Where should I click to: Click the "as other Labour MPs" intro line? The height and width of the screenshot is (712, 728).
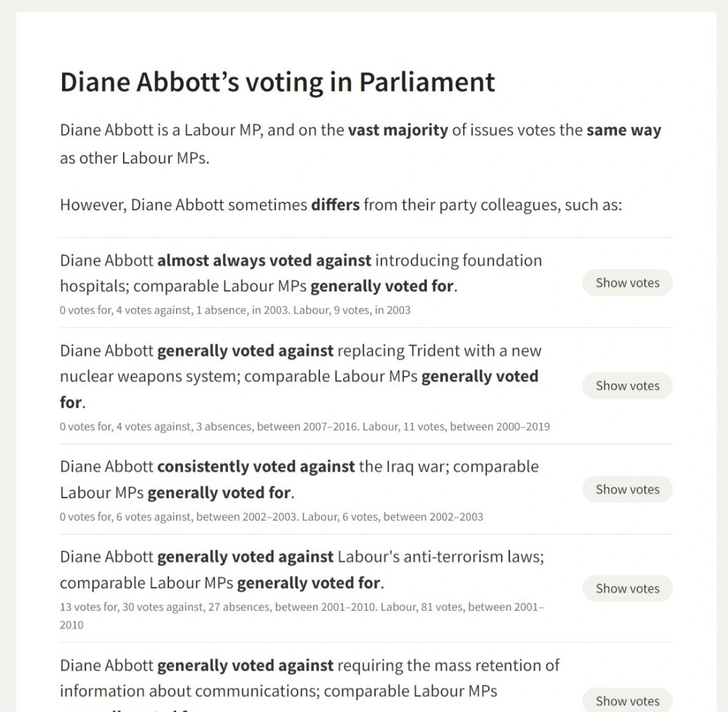[x=134, y=158]
